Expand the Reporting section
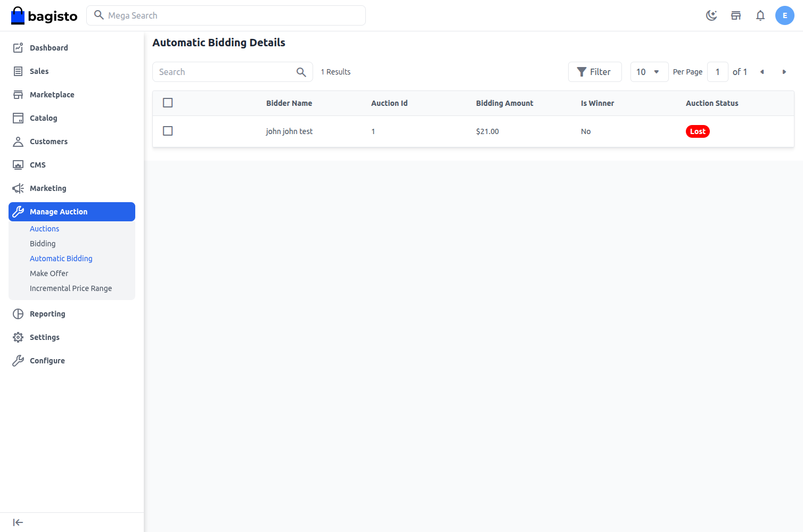 pos(47,313)
